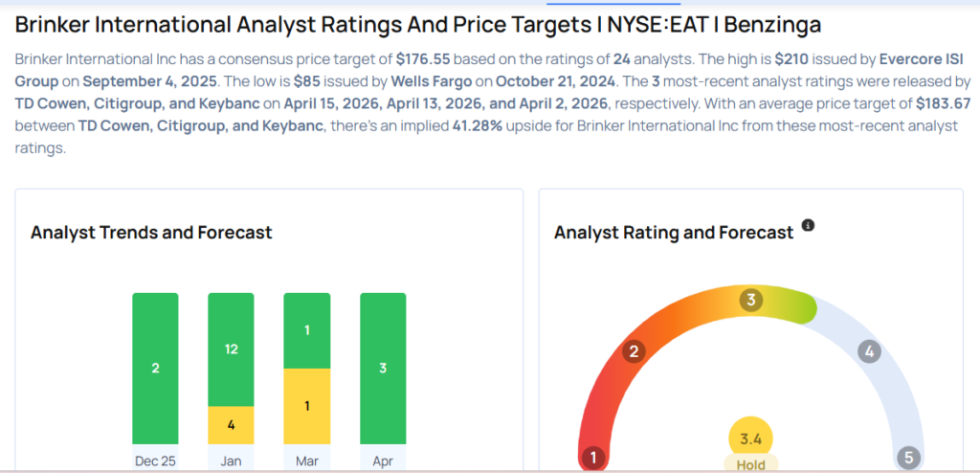Click the April green bar showing 3
The image size is (980, 473).
click(383, 369)
